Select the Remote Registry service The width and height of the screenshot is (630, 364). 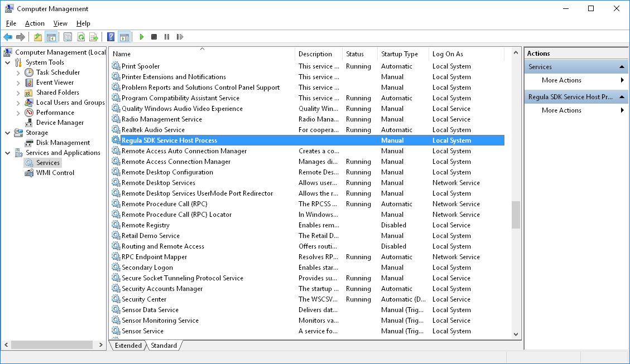point(146,225)
